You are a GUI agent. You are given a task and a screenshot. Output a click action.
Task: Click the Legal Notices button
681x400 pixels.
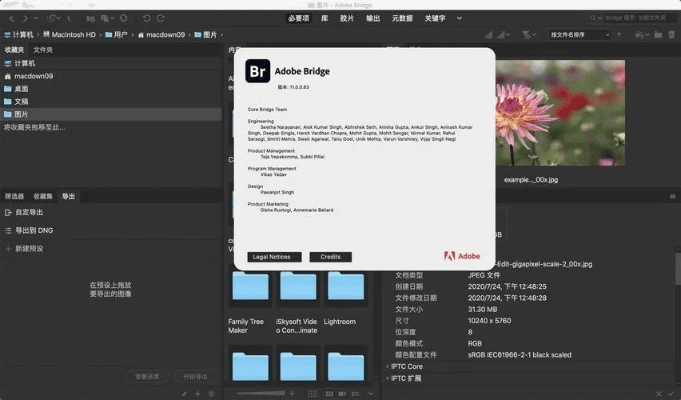pos(274,257)
